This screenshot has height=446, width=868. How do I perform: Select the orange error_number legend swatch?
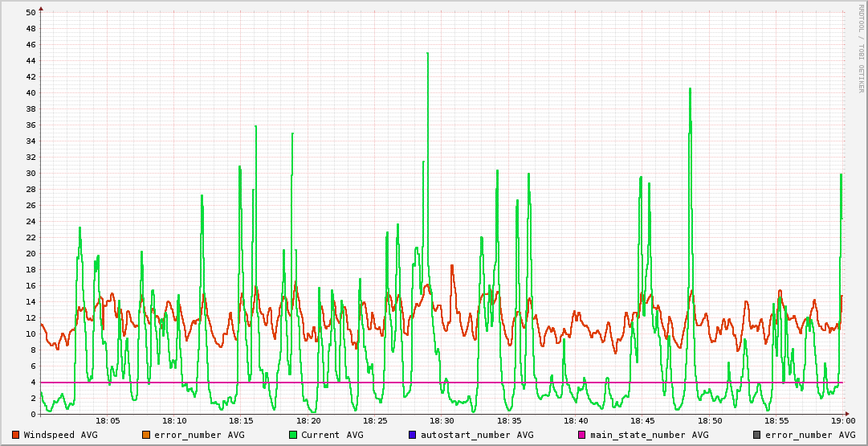146,435
